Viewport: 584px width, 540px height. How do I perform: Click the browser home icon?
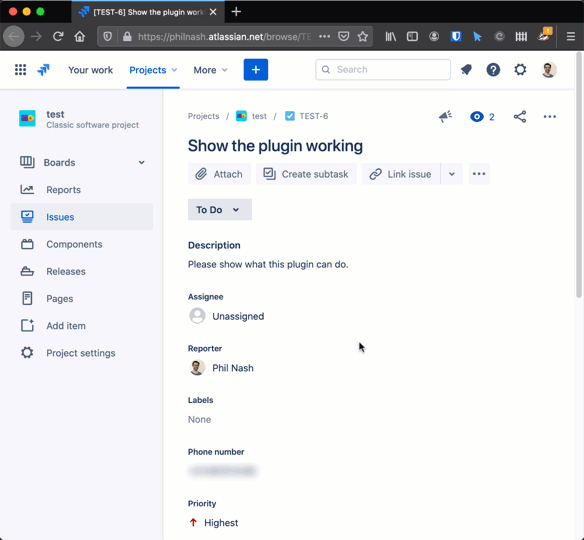(80, 36)
